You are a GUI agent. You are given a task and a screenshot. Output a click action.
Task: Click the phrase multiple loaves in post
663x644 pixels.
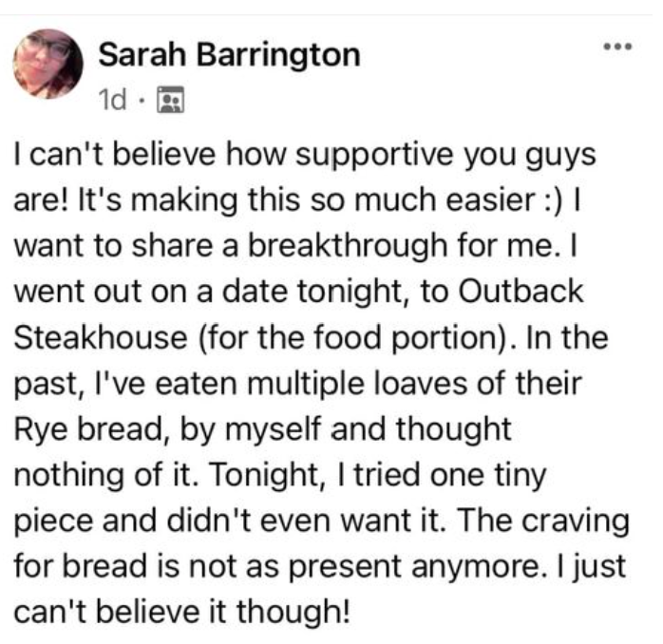click(356, 384)
